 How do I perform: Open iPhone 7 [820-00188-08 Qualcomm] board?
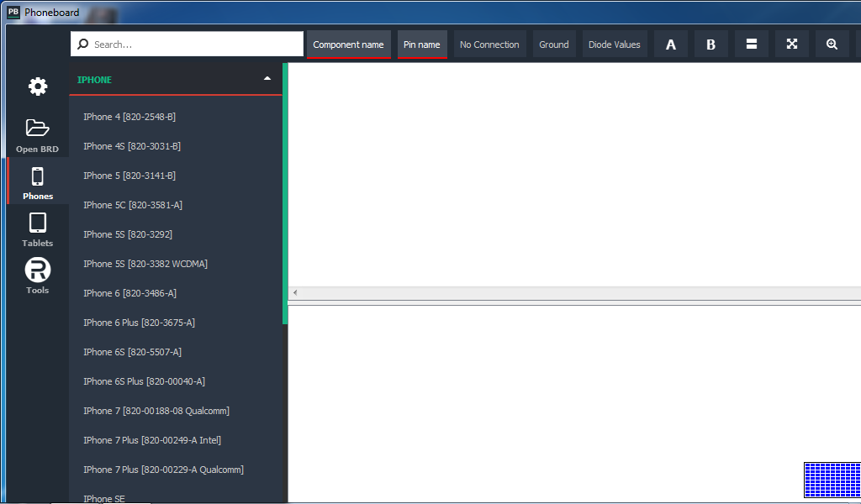pos(156,411)
